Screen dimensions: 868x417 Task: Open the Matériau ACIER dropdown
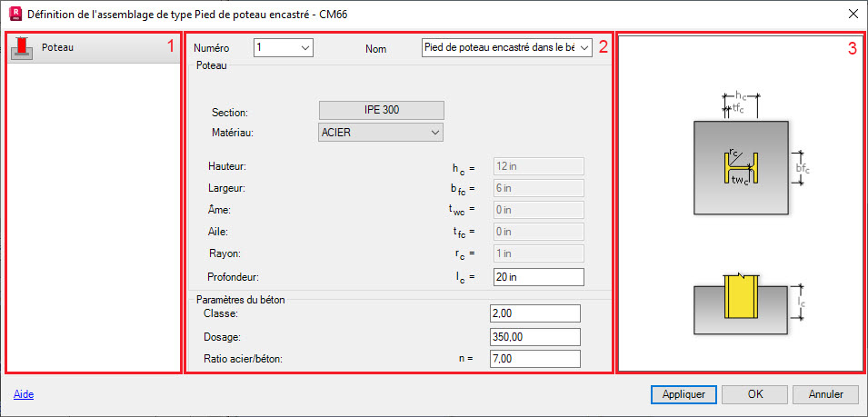pos(382,132)
